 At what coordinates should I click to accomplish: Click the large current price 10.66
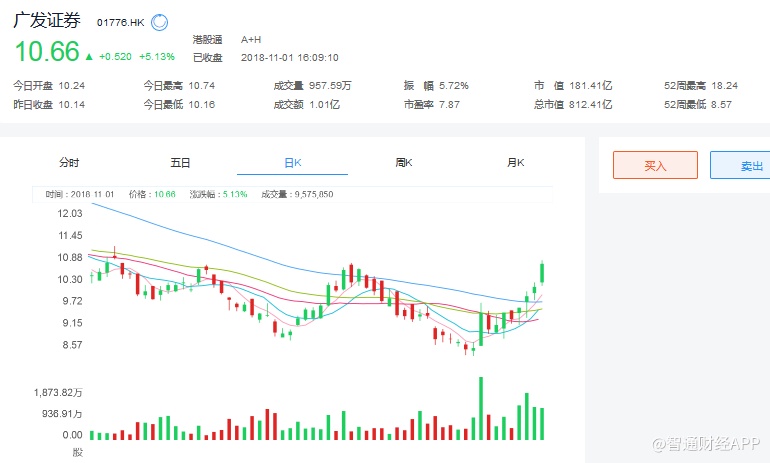(46, 52)
